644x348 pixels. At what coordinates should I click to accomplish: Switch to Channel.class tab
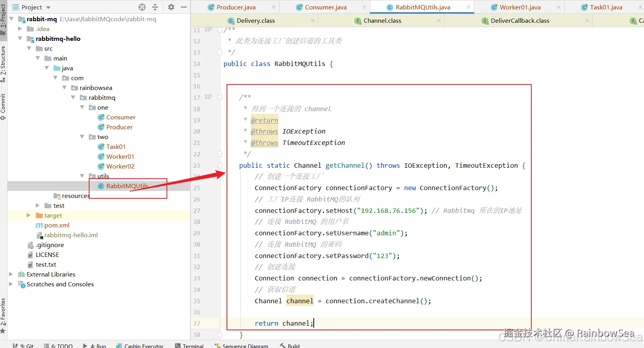coord(382,21)
